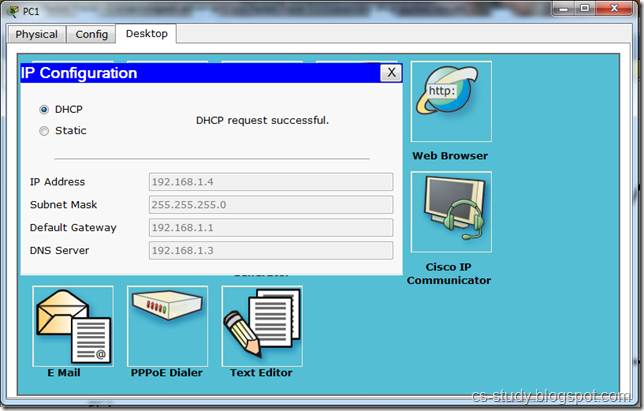Close the PC1 window
The height and width of the screenshot is (411, 644).
614,8
